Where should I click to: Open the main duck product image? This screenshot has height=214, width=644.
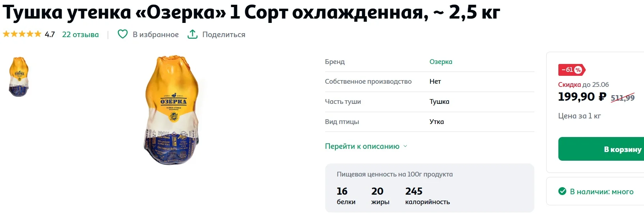coord(172,110)
